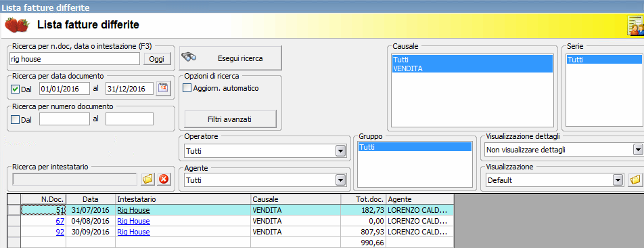Enable Aggiorn. automatico option

[x=187, y=88]
